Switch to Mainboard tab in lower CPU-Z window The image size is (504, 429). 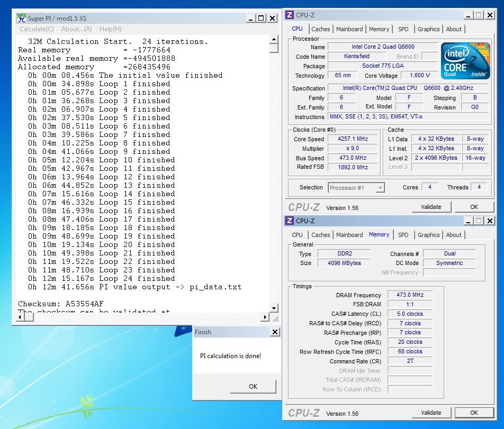[x=349, y=235]
